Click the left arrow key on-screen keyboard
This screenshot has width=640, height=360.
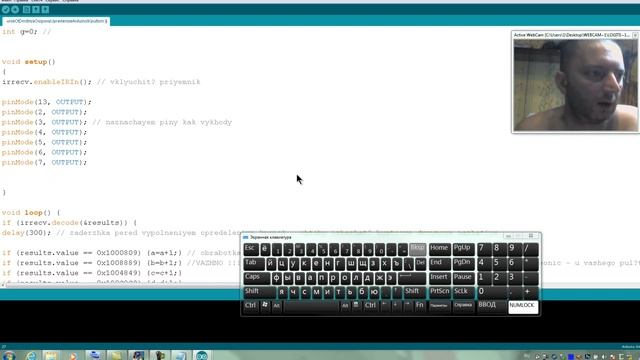click(x=385, y=306)
